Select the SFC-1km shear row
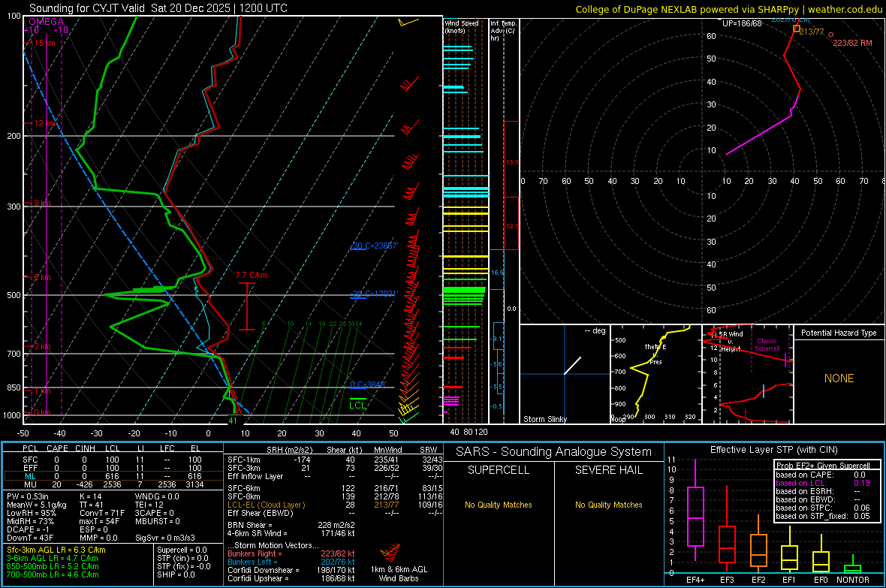The width and height of the screenshot is (886, 588). pos(335,460)
